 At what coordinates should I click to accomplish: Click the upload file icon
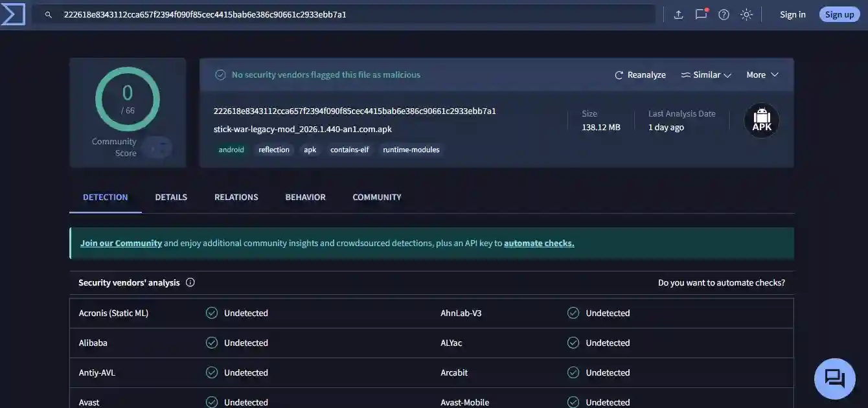point(679,14)
